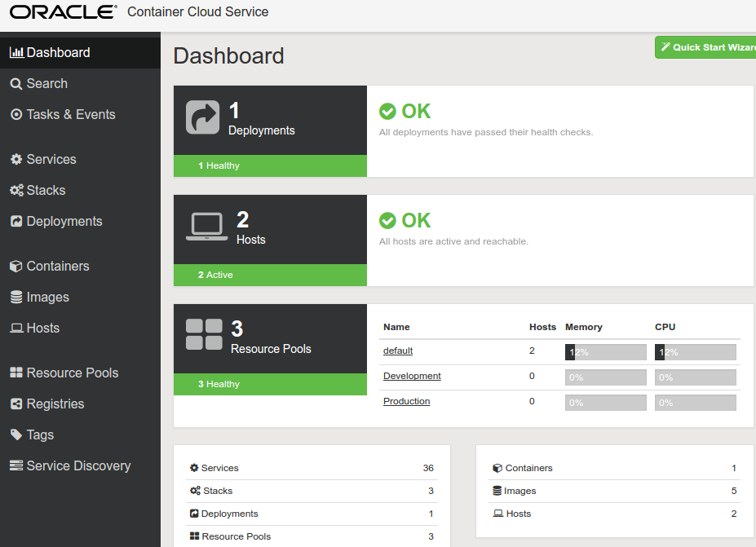Click the Services gear icon in sidebar

coord(16,160)
